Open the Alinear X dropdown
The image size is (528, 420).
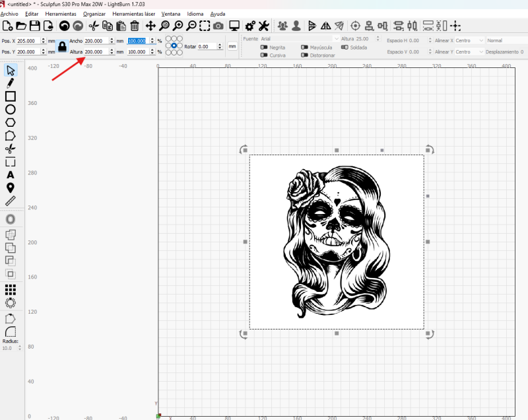click(x=469, y=40)
